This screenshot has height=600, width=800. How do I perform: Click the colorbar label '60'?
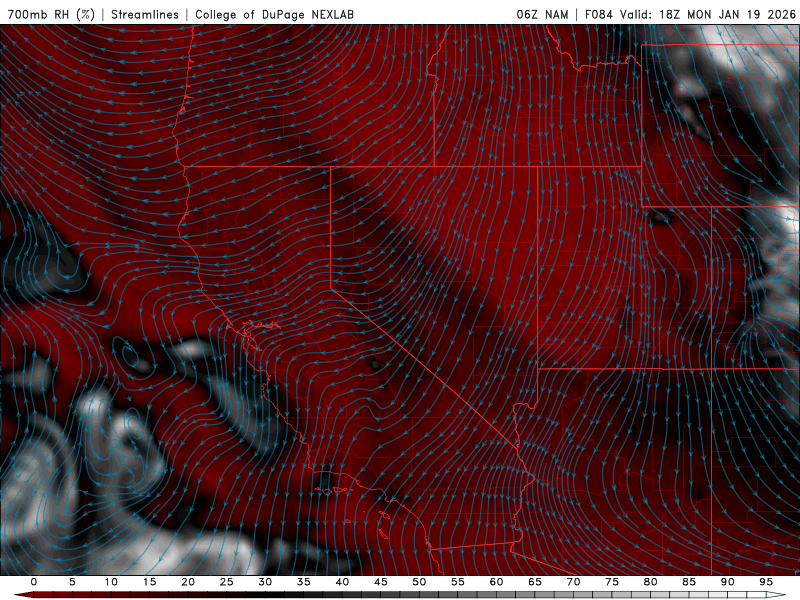coord(496,582)
